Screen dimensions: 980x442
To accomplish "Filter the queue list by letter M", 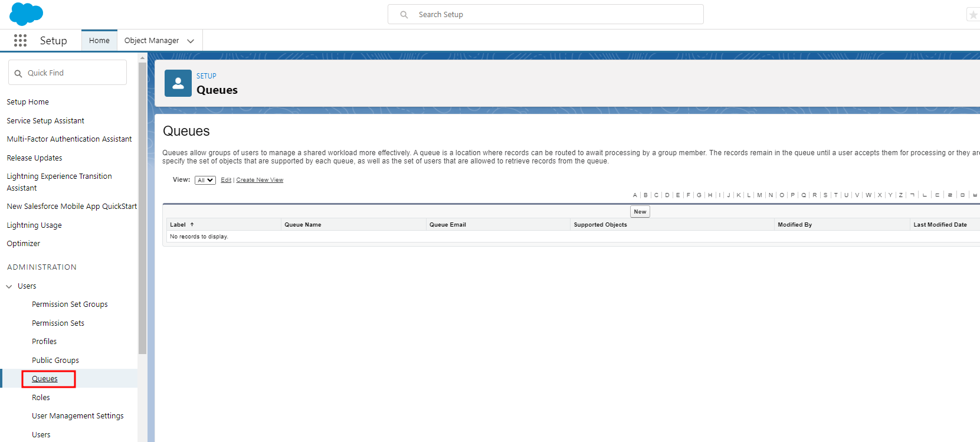I will [759, 195].
